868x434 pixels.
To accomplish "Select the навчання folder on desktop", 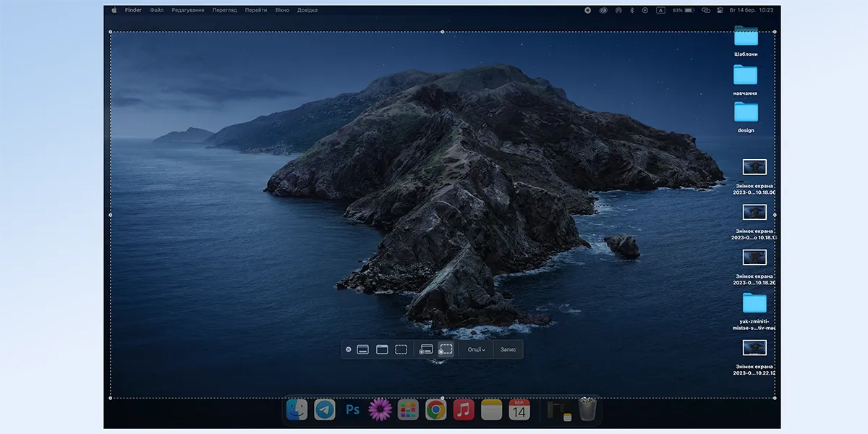I will (x=746, y=75).
